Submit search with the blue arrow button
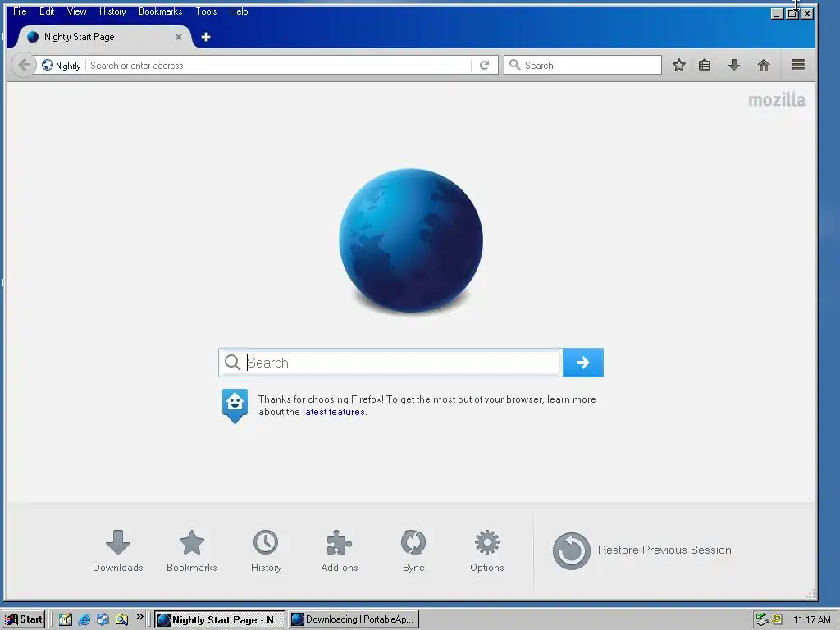Image resolution: width=840 pixels, height=630 pixels. pos(583,363)
